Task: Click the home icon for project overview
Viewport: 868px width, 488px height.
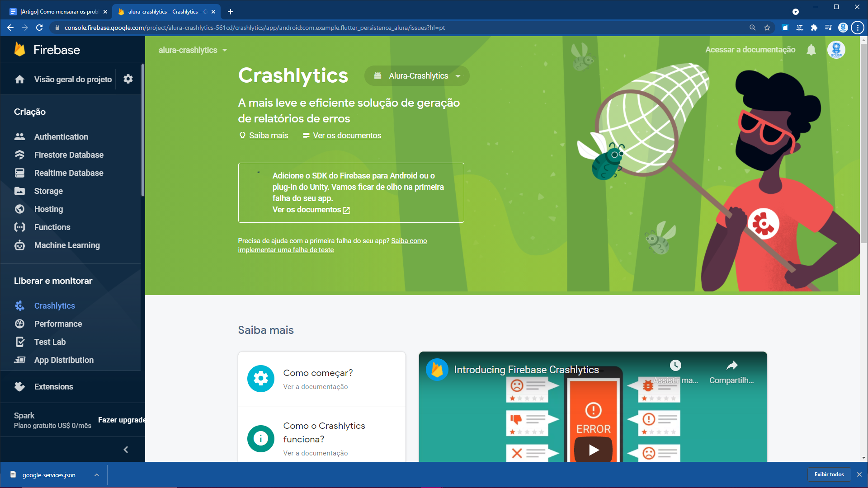Action: point(19,80)
